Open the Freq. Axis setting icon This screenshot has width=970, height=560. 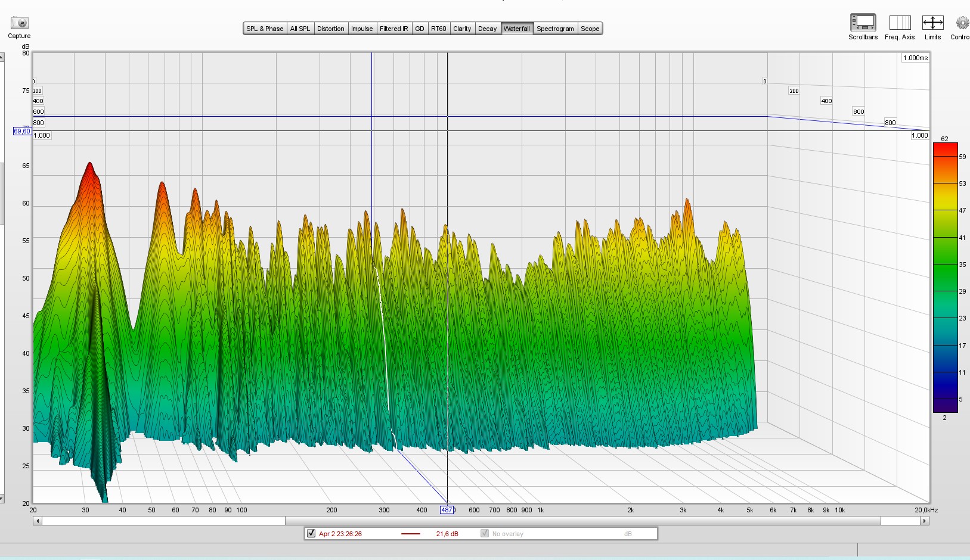click(x=900, y=23)
